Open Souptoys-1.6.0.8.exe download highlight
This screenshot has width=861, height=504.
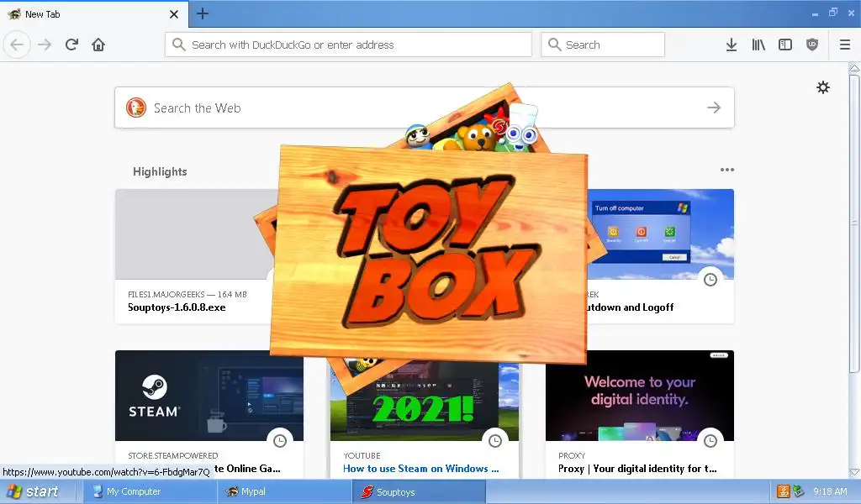pyautogui.click(x=177, y=307)
